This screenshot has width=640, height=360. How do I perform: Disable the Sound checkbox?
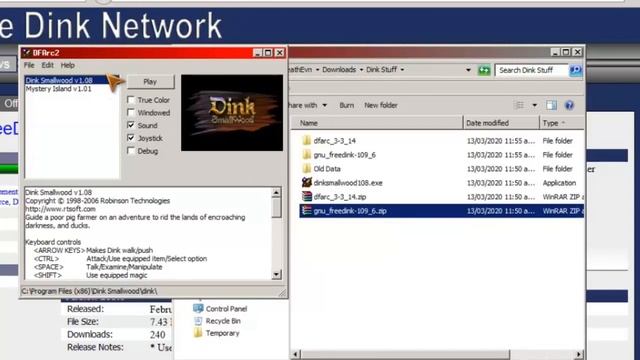(131, 125)
